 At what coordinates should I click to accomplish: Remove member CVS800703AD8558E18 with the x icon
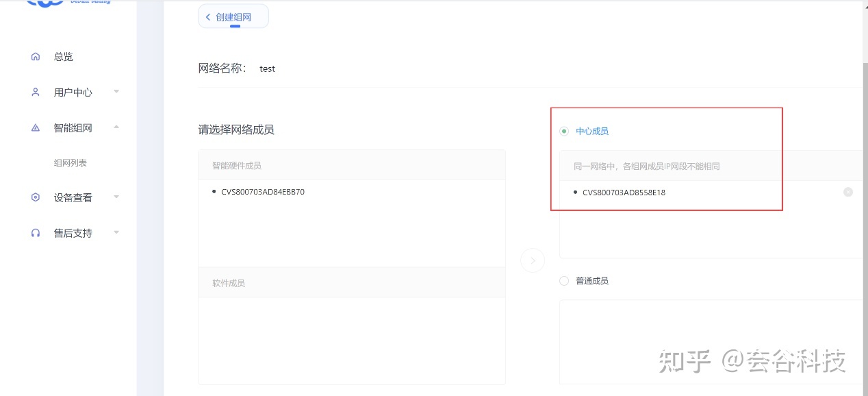(x=848, y=193)
